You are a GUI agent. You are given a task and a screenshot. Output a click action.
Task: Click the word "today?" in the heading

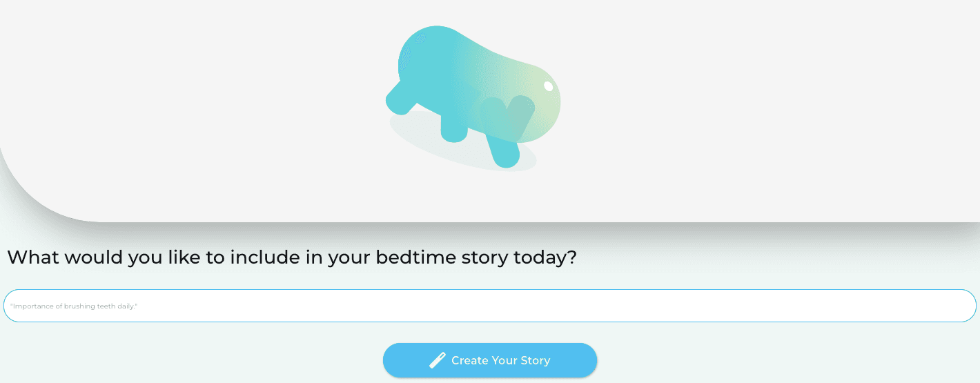click(x=545, y=257)
